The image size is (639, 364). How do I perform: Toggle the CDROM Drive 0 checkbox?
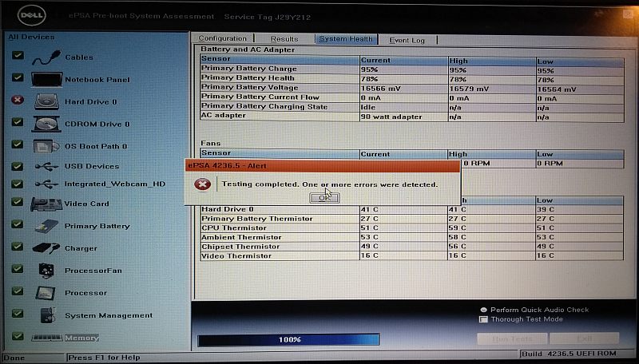18,122
